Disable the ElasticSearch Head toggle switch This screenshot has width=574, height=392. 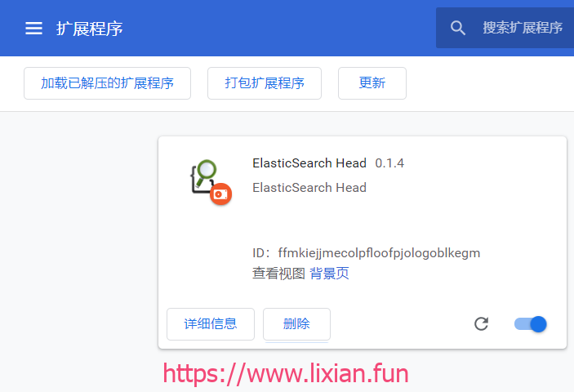tap(531, 324)
